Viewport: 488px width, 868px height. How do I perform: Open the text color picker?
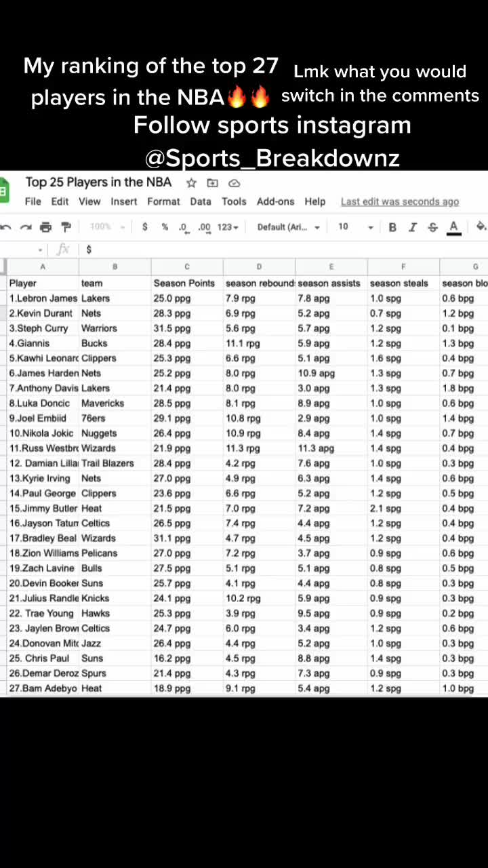coord(453,227)
